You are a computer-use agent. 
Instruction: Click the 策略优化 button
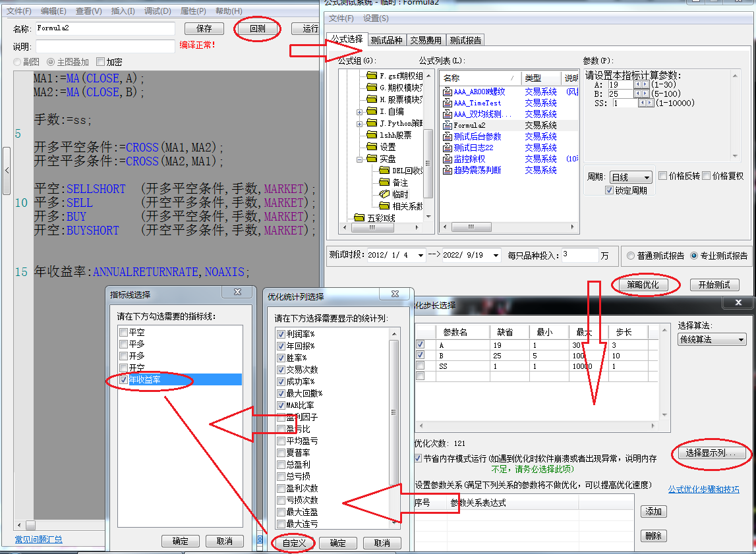[643, 285]
